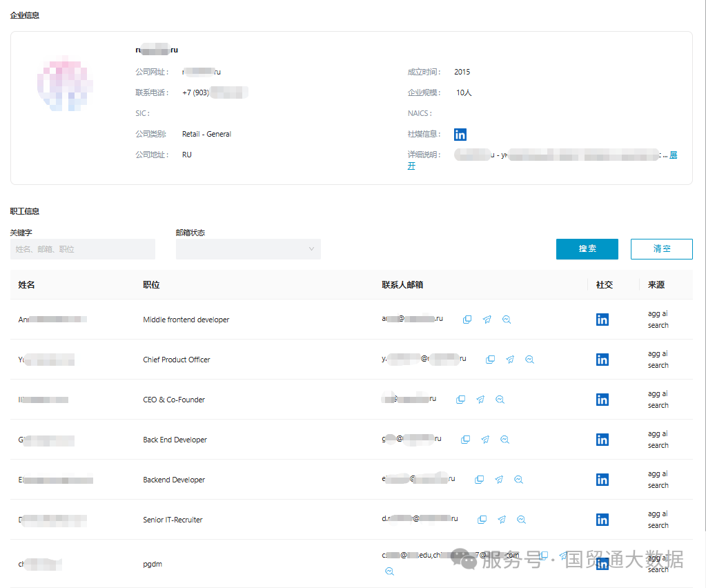Click the 公司网址 website link
Viewport: 706px width, 588px height.
point(202,72)
